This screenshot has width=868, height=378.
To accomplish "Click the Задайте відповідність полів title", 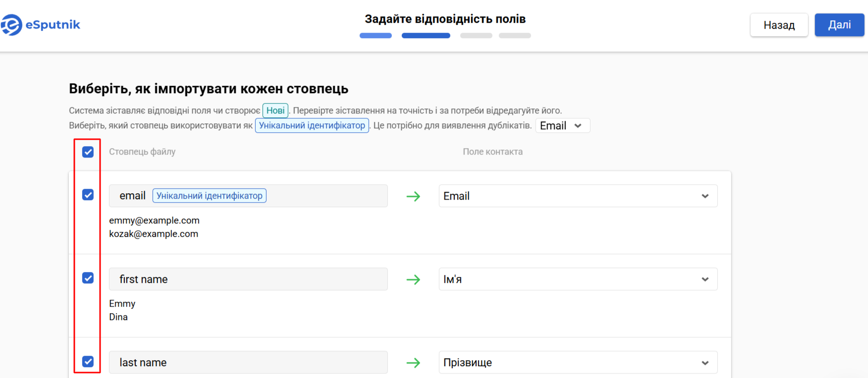I will pos(445,19).
